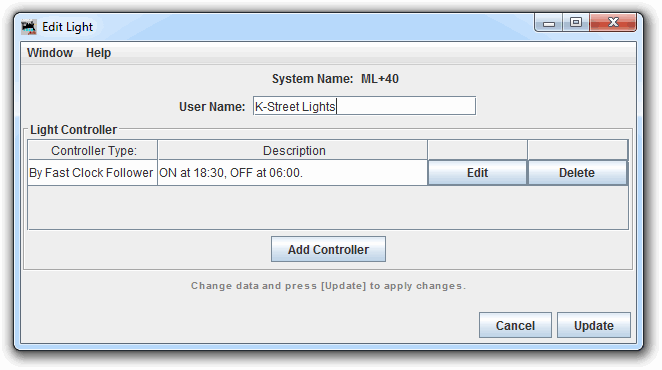Delete the Fast Clock Follower controller
662x370 pixels.
click(577, 173)
